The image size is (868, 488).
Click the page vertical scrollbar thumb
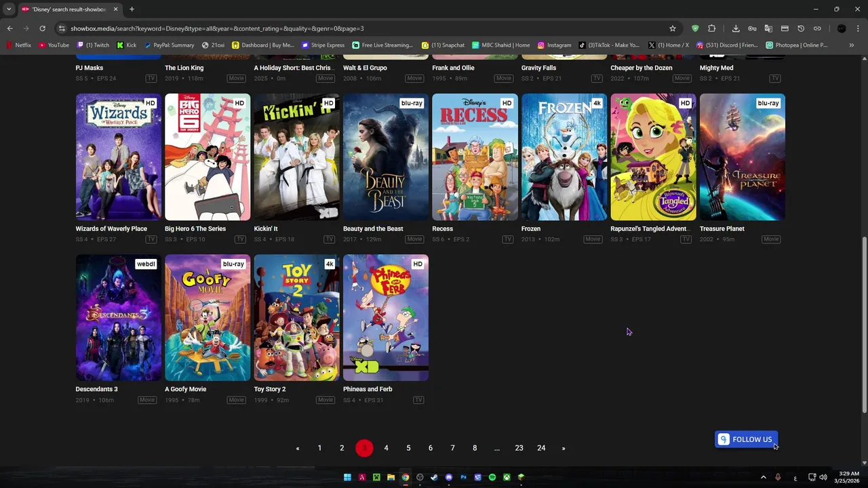tap(864, 325)
